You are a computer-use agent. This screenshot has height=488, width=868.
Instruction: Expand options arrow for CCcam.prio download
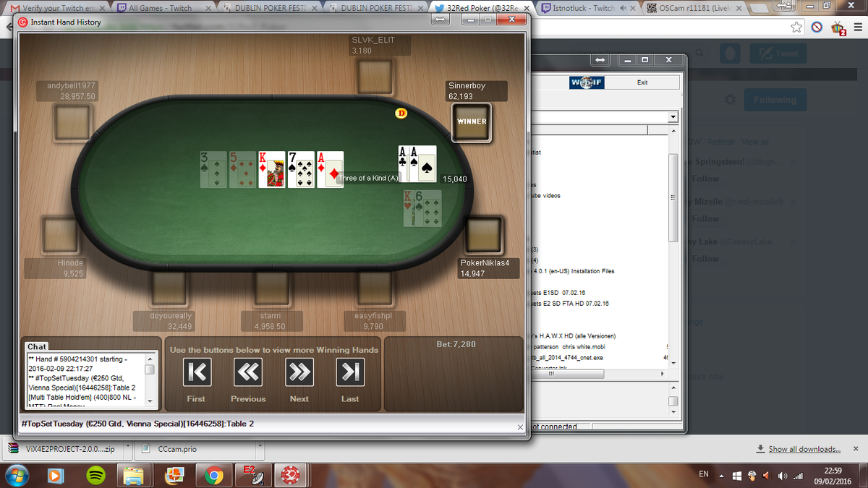(x=261, y=448)
